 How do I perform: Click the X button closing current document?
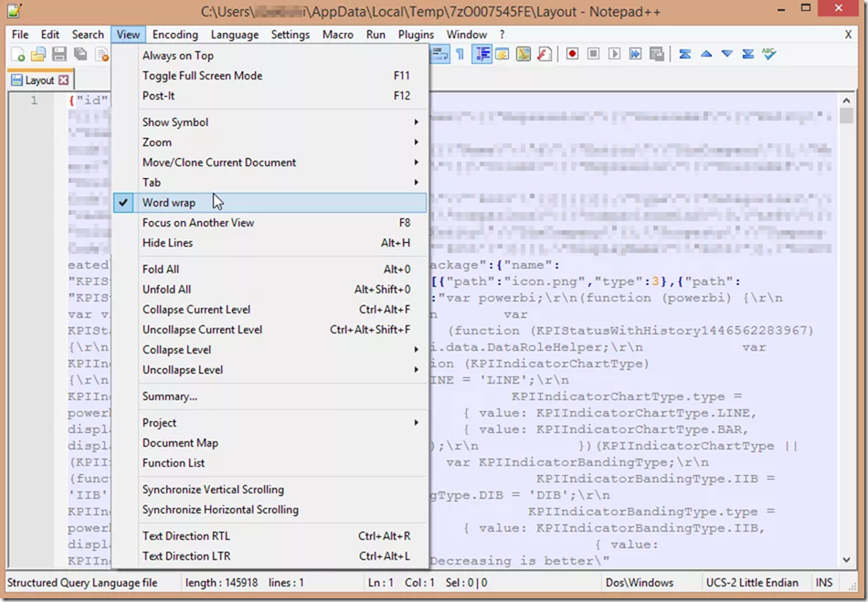(x=848, y=35)
